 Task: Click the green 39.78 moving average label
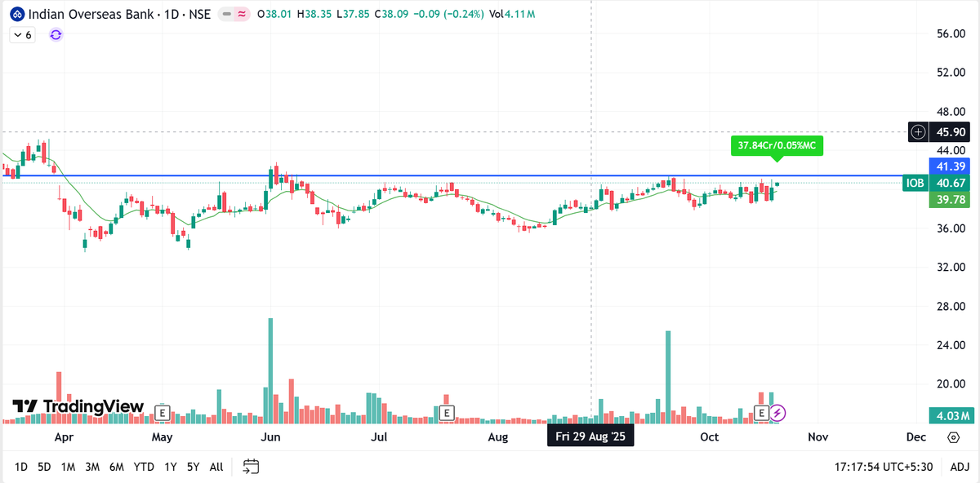click(948, 200)
